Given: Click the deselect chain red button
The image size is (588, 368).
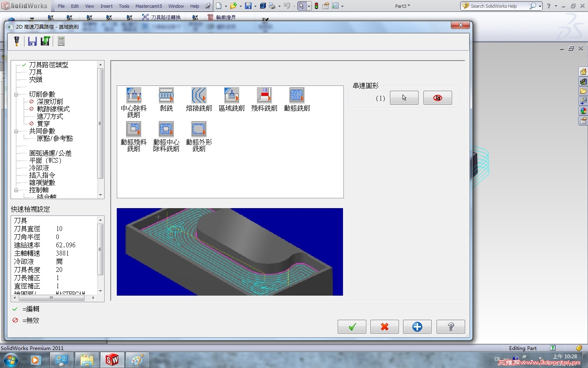Looking at the screenshot, I should 438,98.
